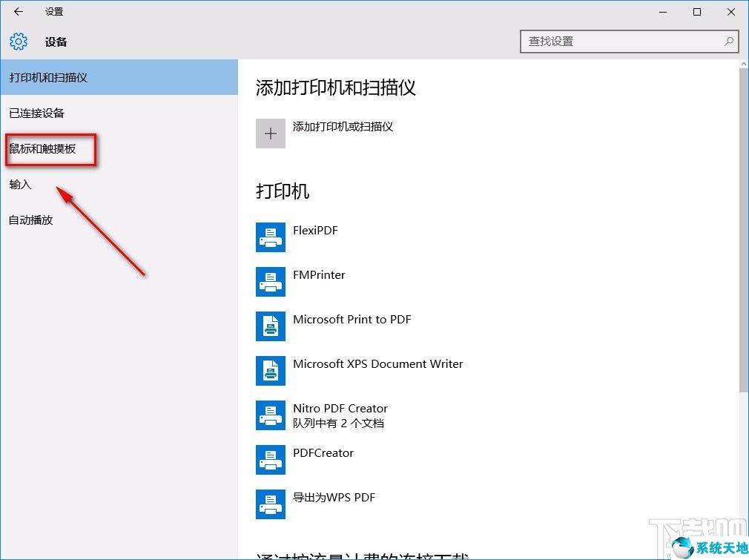This screenshot has height=560, width=749.
Task: Click 添加打印机或扫描仪 label
Action: [x=343, y=127]
